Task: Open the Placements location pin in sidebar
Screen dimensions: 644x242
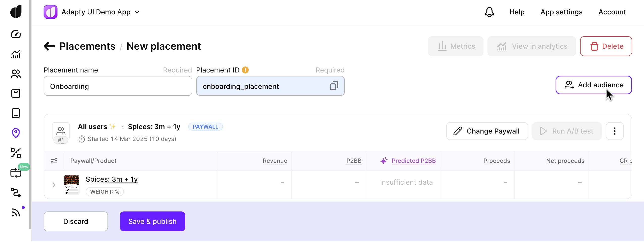Action: [x=16, y=133]
